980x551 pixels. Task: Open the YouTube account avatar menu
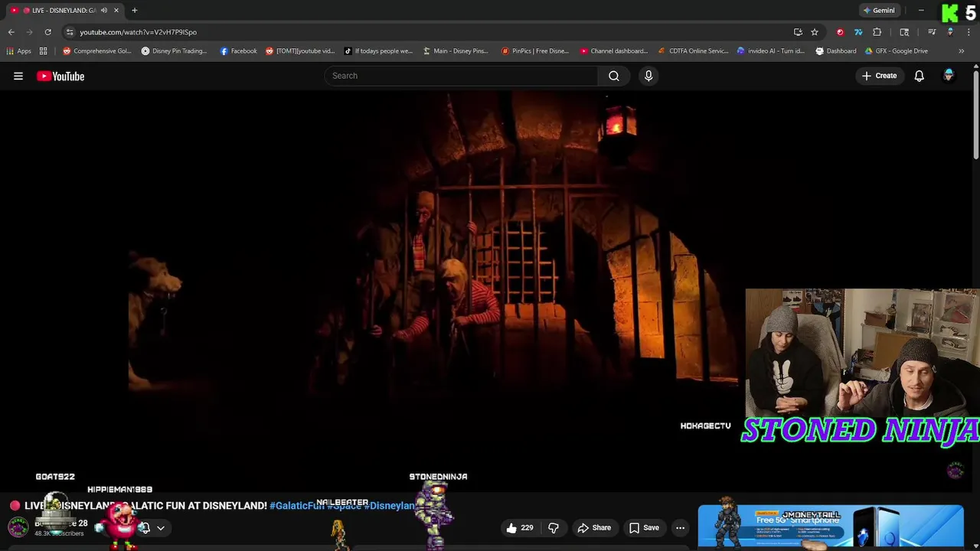949,76
